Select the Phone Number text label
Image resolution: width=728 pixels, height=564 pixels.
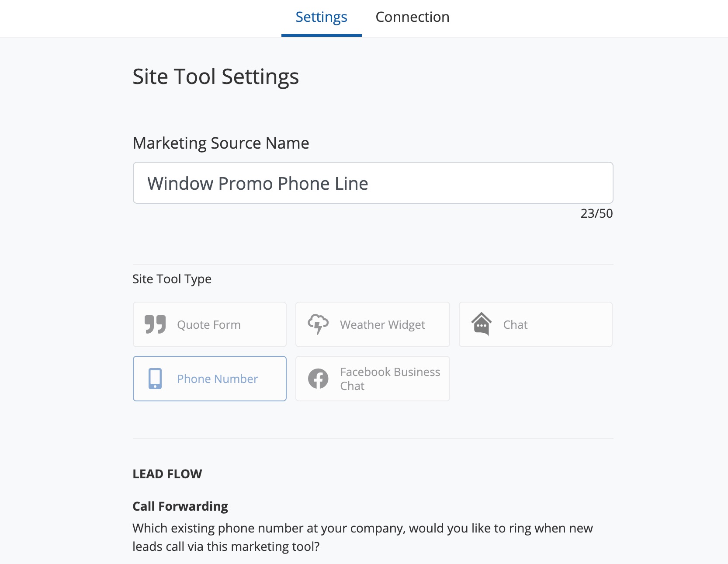[217, 379]
